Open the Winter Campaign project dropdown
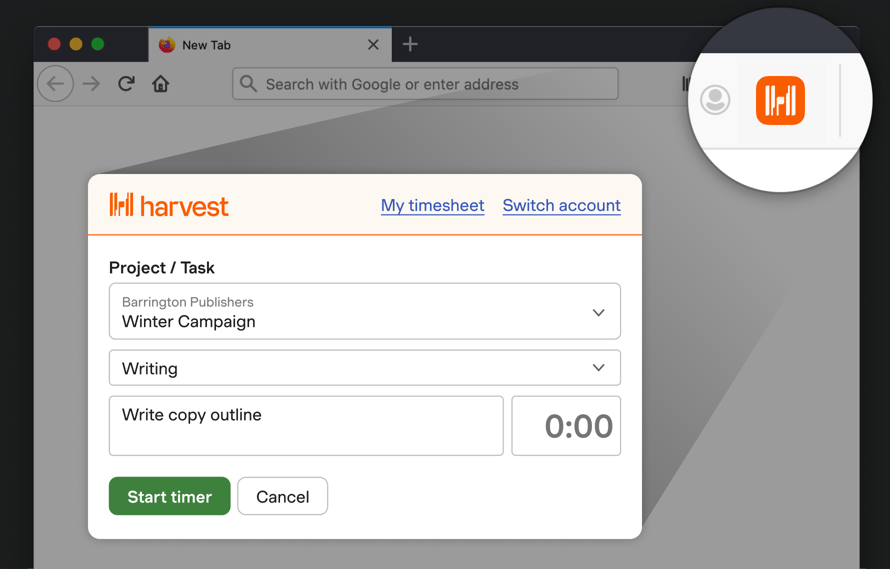This screenshot has height=569, width=890. (x=364, y=311)
